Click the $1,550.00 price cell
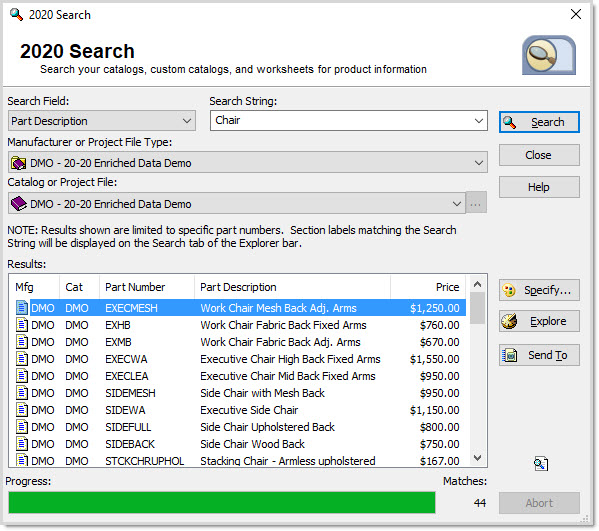 [434, 359]
